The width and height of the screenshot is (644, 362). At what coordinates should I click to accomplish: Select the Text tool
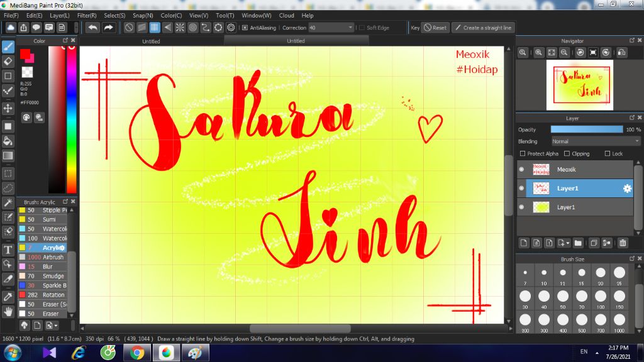tap(8, 250)
